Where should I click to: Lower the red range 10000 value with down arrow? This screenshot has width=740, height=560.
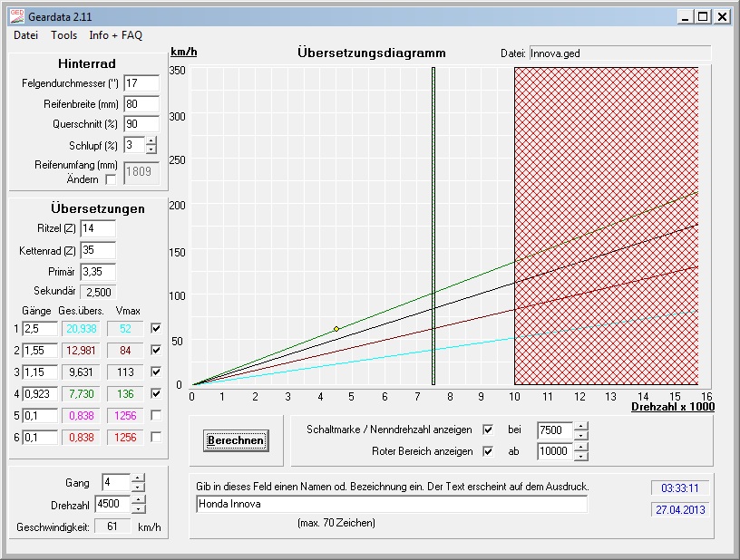click(x=581, y=456)
